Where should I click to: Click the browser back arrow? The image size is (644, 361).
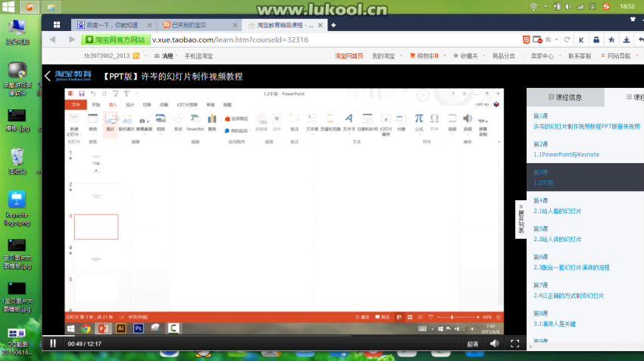click(x=52, y=39)
